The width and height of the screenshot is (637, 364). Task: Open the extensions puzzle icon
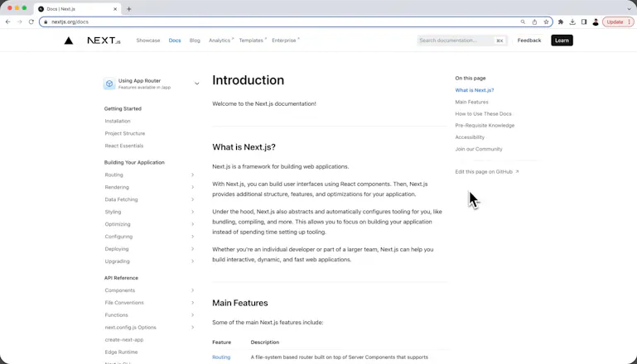pyautogui.click(x=561, y=22)
